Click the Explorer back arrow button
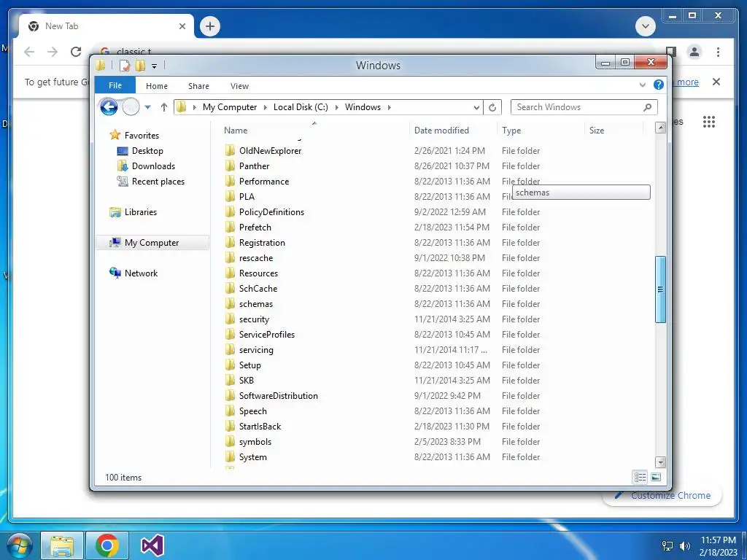The width and height of the screenshot is (747, 560). tap(109, 107)
